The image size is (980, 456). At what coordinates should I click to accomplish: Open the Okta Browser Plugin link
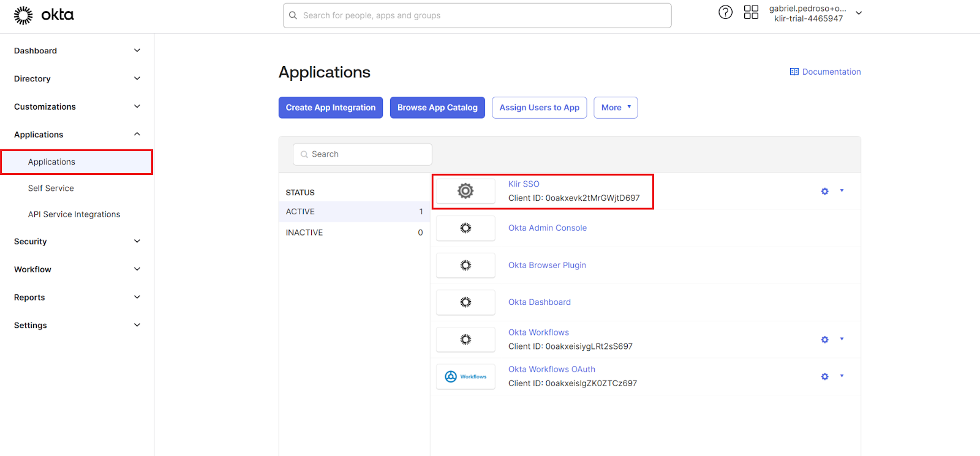click(547, 265)
